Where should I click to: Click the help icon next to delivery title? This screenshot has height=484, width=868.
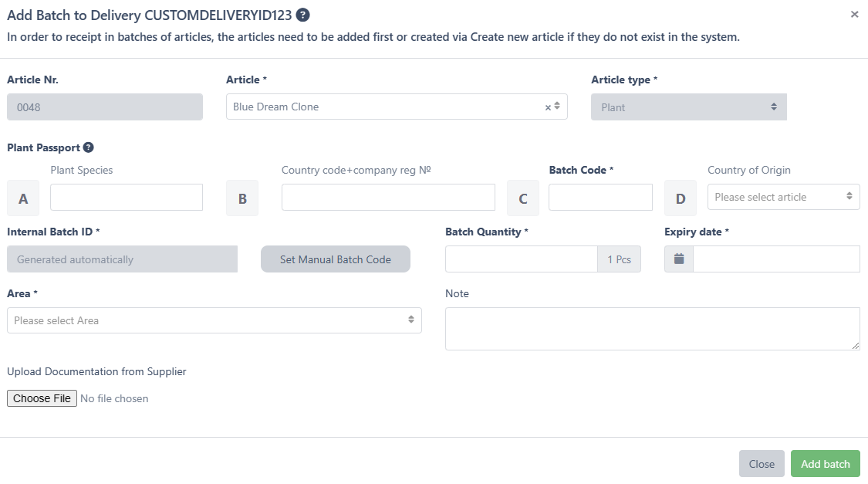click(x=303, y=15)
